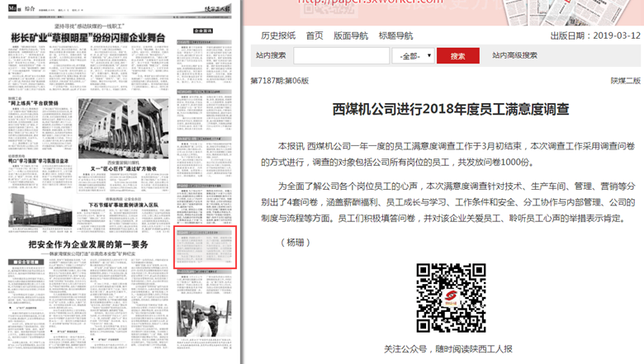The width and height of the screenshot is (644, 364).
Task: Click the 第7187期:第06版 issue label
Action: (279, 81)
